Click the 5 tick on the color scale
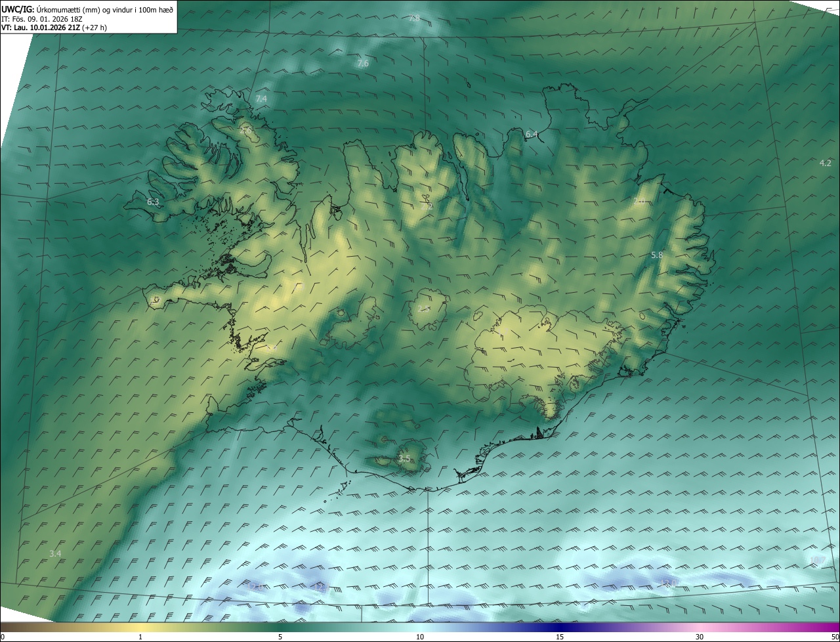This screenshot has height=642, width=840. (x=280, y=637)
